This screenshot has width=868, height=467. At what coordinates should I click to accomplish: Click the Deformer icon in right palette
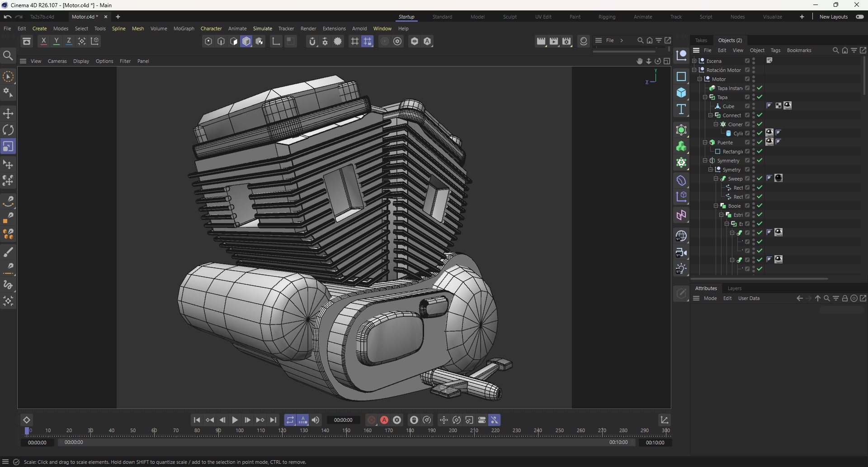(x=681, y=181)
